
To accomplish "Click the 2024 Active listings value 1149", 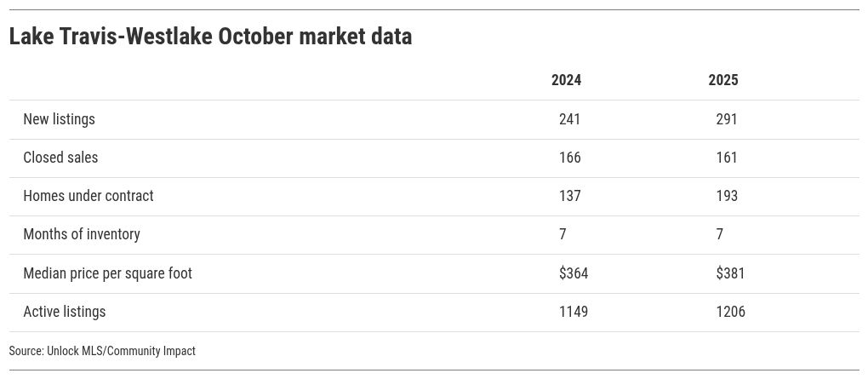I will click(574, 312).
